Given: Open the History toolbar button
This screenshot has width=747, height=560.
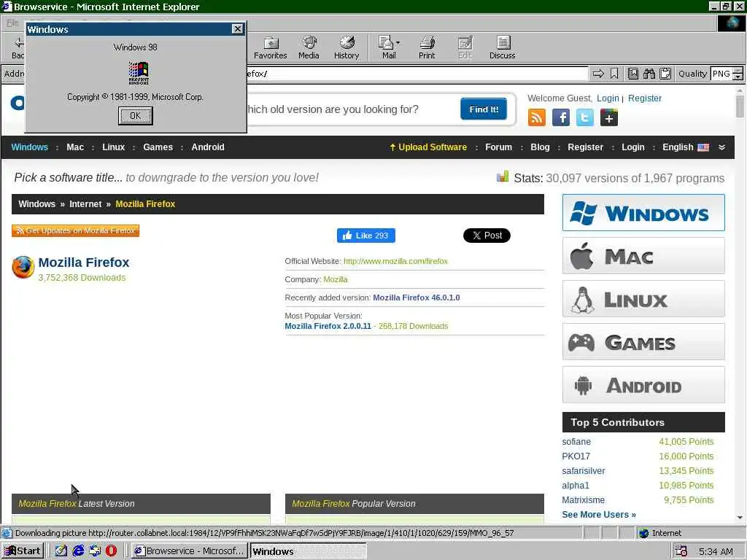Looking at the screenshot, I should pos(347,47).
